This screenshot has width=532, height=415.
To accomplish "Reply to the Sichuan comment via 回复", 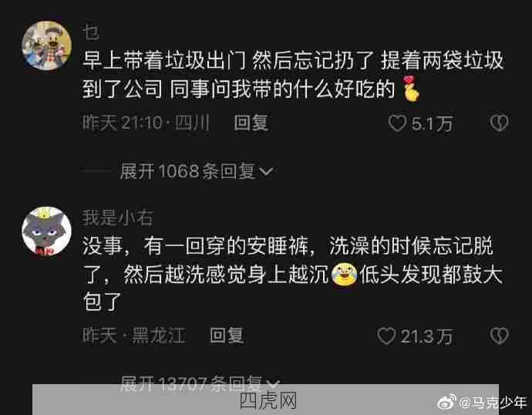I will [251, 123].
